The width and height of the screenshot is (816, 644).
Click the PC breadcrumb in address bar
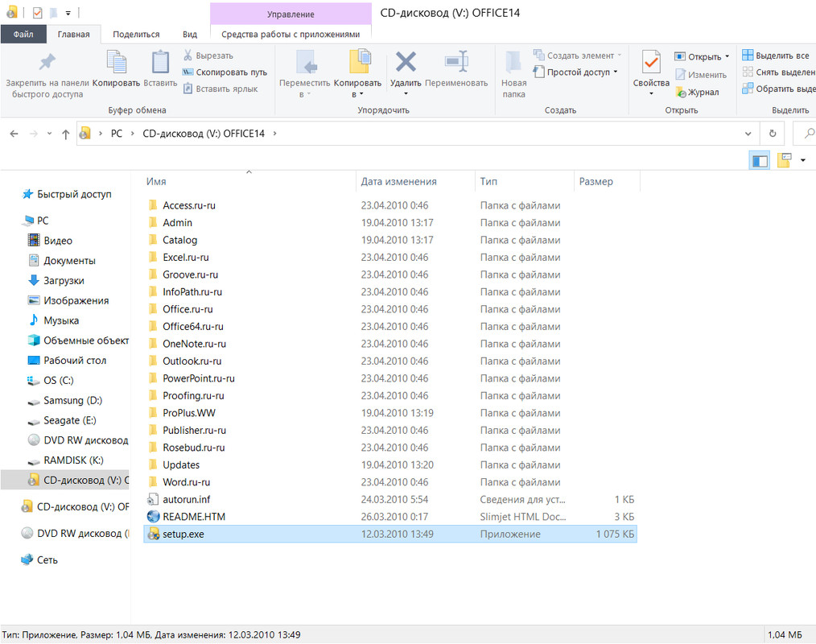[117, 134]
